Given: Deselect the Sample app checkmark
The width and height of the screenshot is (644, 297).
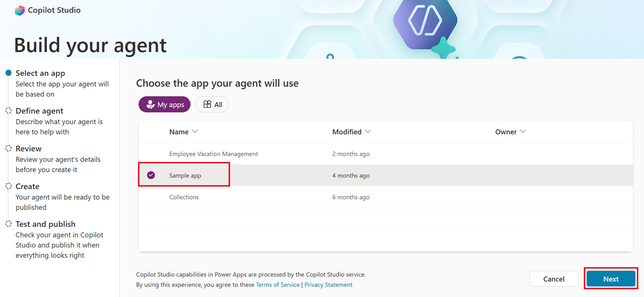Looking at the screenshot, I should coord(151,175).
